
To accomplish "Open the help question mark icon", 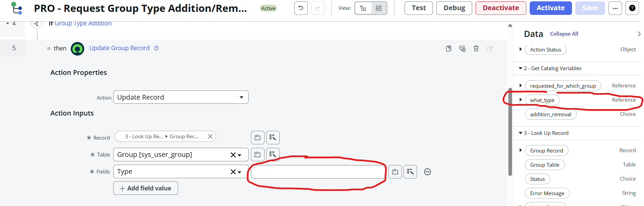I will 632,8.
